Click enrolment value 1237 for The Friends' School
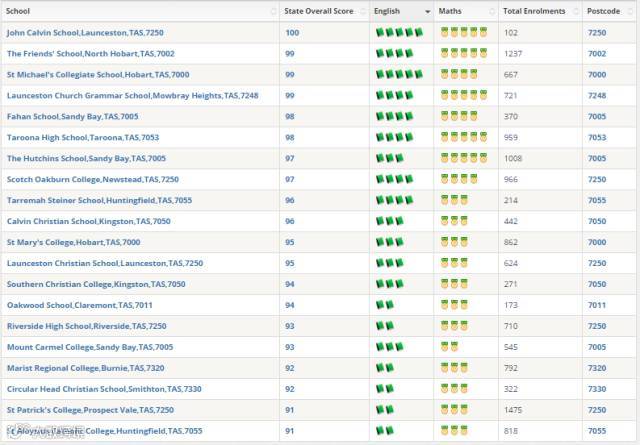The image size is (640, 445). pos(513,53)
